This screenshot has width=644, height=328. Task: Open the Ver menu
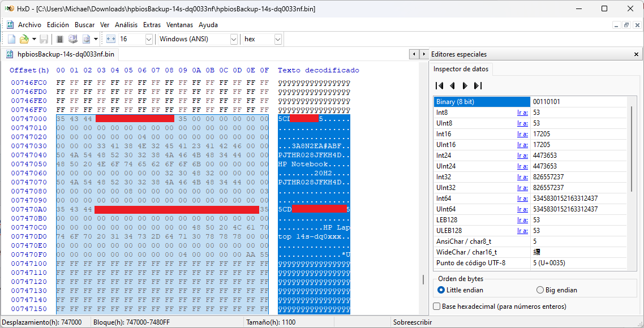tap(105, 25)
